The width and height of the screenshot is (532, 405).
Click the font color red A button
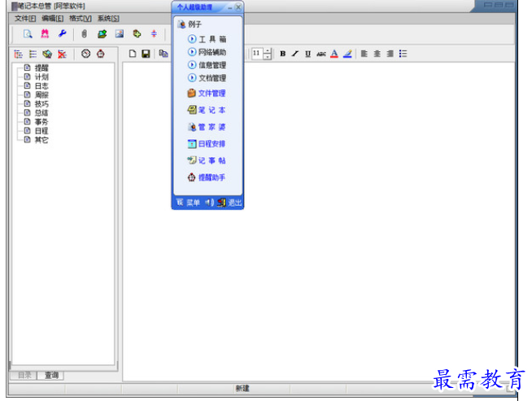coord(334,54)
